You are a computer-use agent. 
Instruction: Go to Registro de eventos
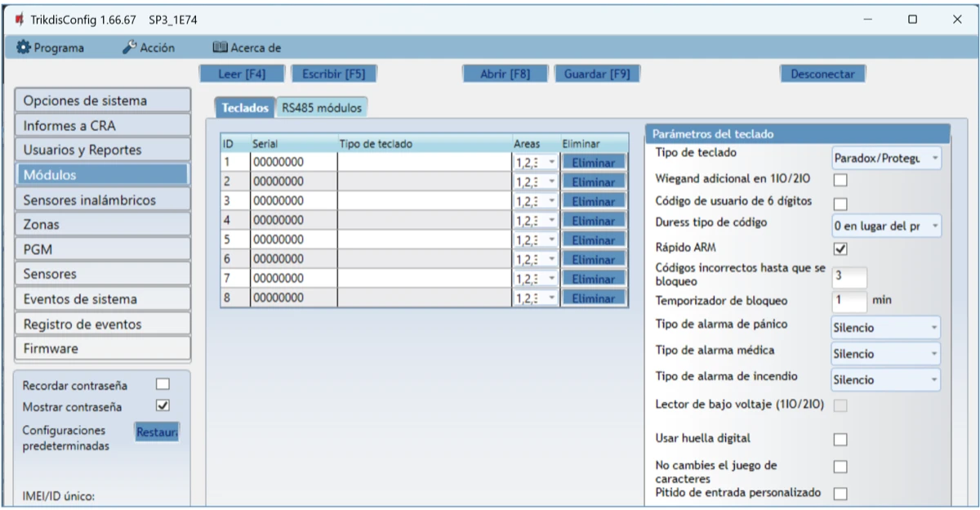click(x=101, y=324)
